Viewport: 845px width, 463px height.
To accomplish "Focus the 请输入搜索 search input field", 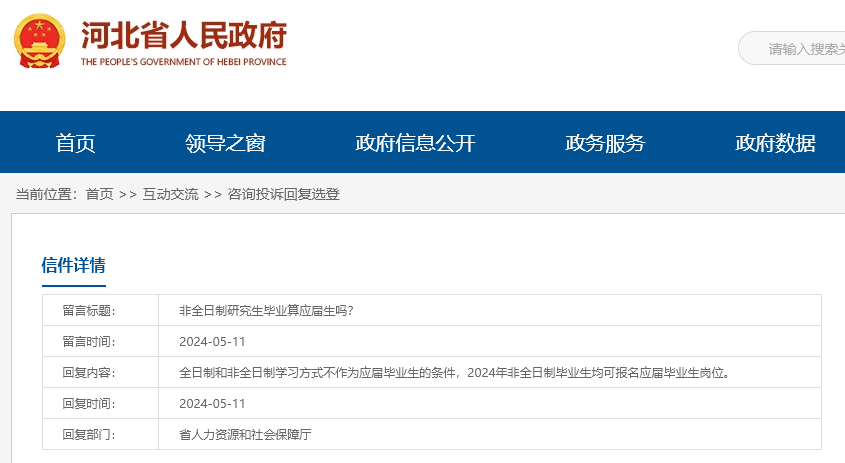I will [792, 49].
